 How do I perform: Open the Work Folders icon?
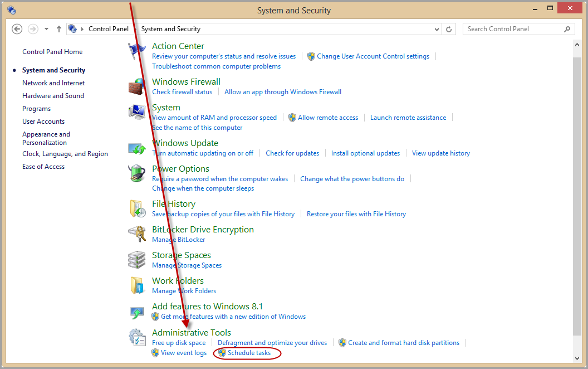(x=137, y=285)
